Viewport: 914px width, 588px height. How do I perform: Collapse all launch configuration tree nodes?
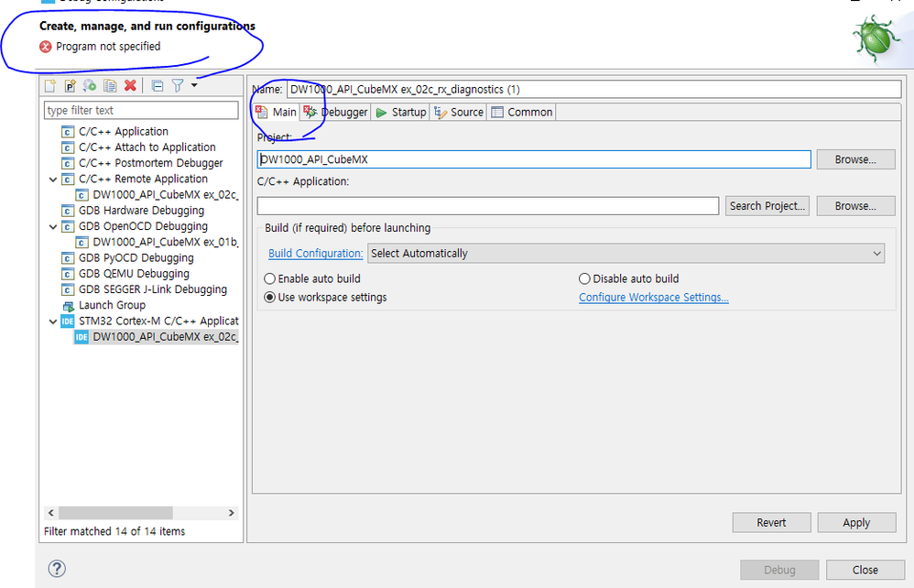point(158,86)
